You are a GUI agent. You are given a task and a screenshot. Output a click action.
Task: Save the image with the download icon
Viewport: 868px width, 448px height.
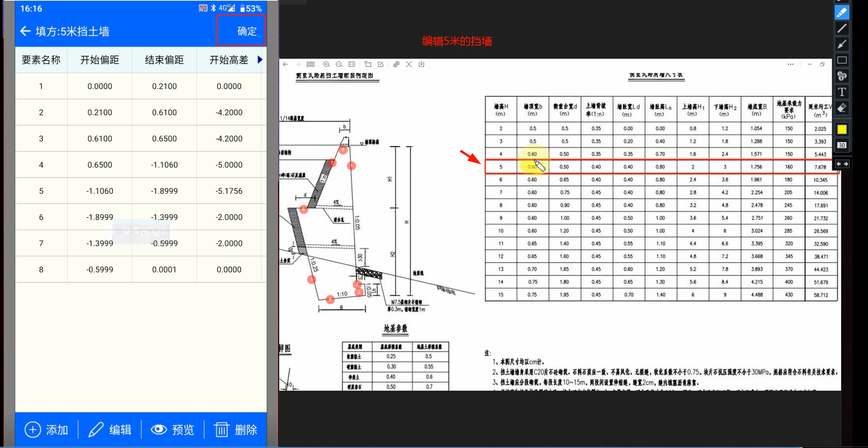click(422, 64)
